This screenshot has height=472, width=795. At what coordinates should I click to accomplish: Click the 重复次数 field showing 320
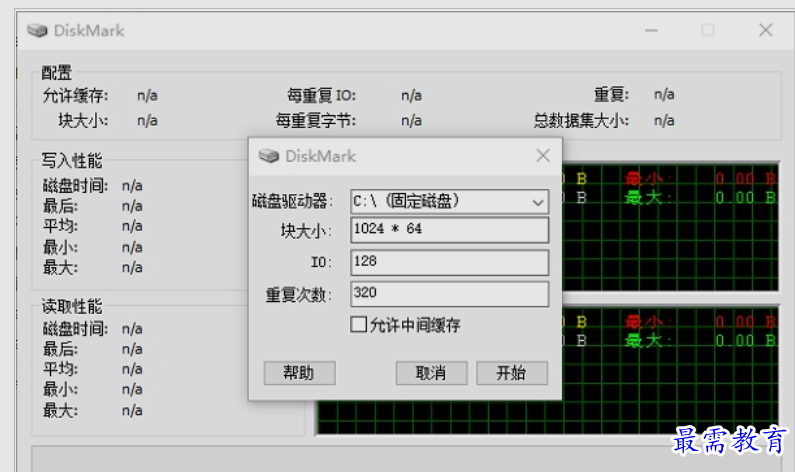(x=449, y=294)
